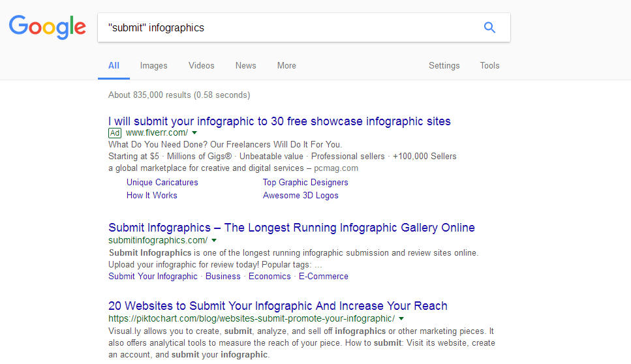This screenshot has width=631, height=364.
Task: Open the Unique Caricatures sitelink
Action: (162, 182)
